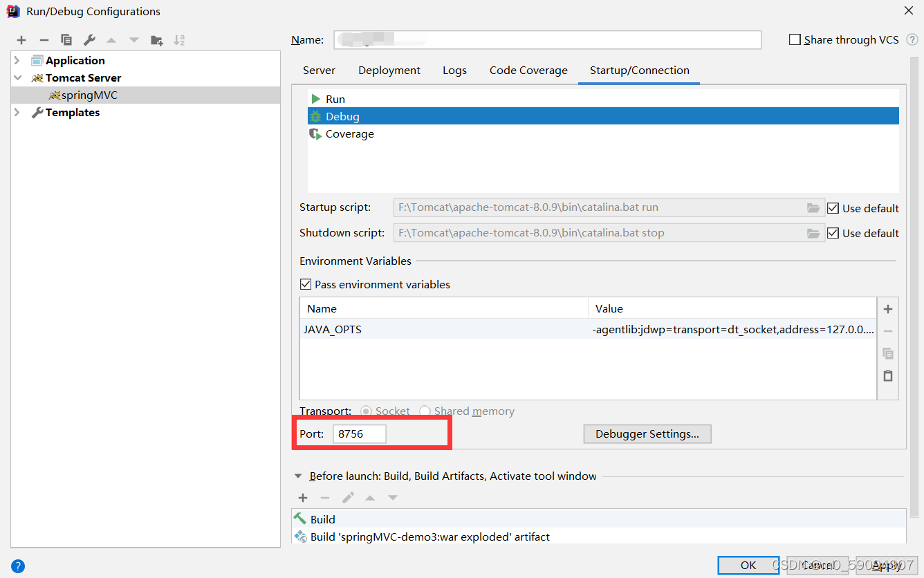
Task: Add a new run configuration
Action: pyautogui.click(x=21, y=39)
